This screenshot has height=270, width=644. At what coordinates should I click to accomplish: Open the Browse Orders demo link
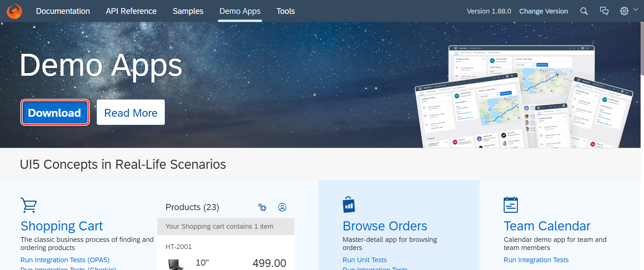pos(385,226)
